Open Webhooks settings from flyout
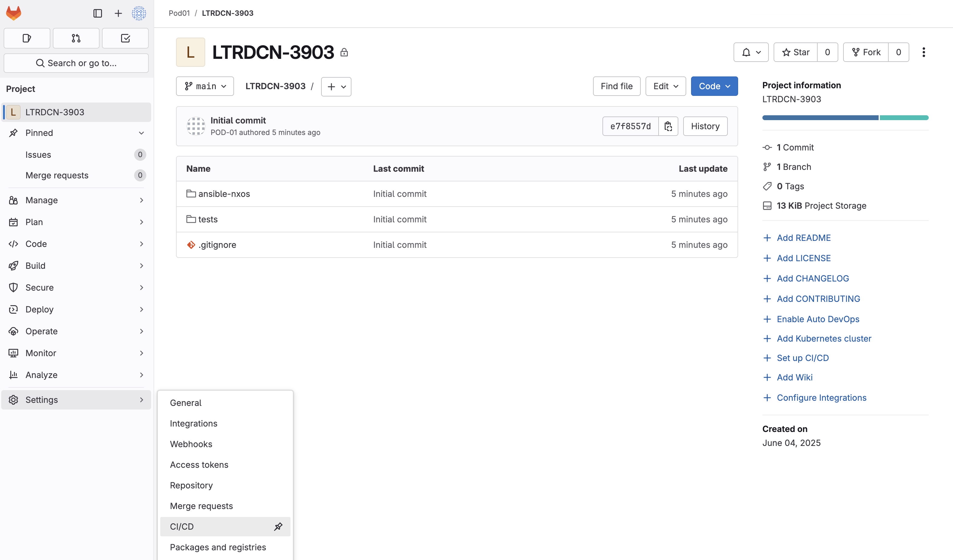Viewport: 953px width, 560px height. coord(225,444)
